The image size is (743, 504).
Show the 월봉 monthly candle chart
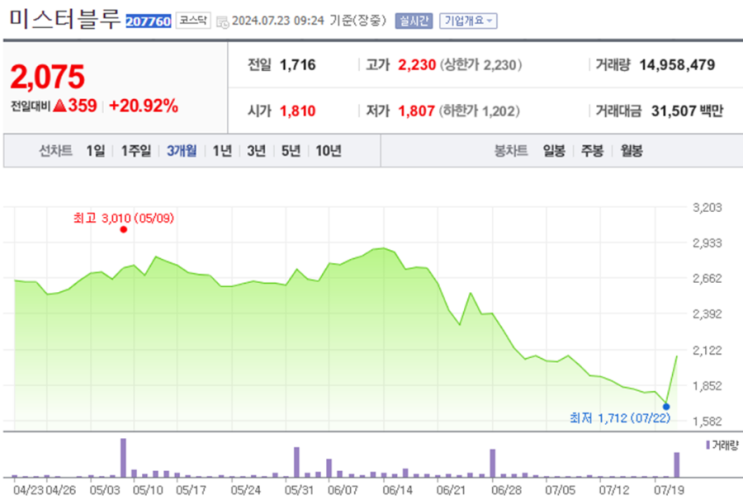pos(632,151)
